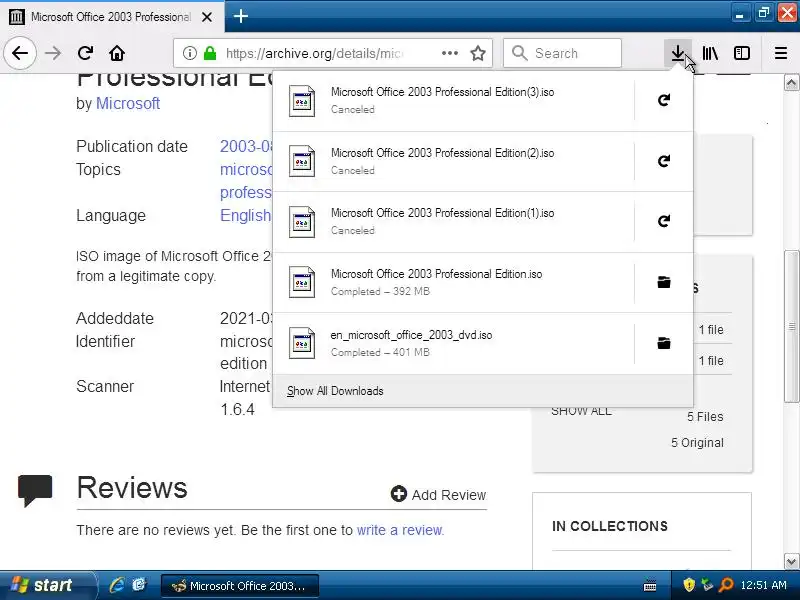The image size is (800, 600).
Task: Open the browser home page
Action: pyautogui.click(x=117, y=53)
